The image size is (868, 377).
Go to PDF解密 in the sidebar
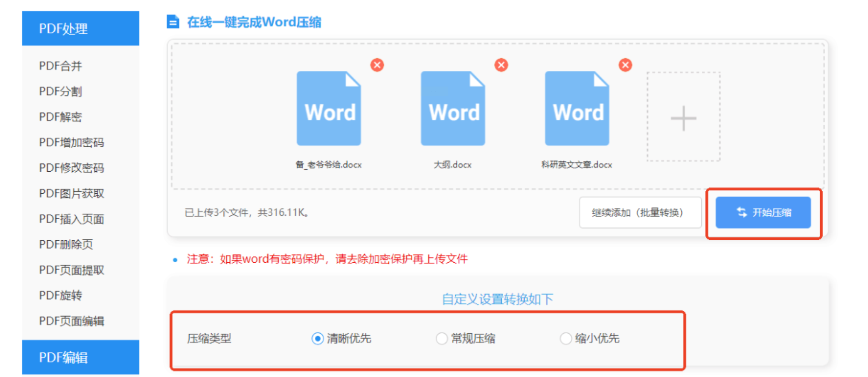pos(60,117)
